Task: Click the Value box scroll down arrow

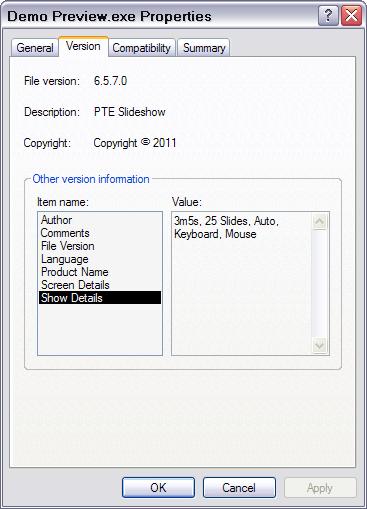Action: tap(320, 345)
